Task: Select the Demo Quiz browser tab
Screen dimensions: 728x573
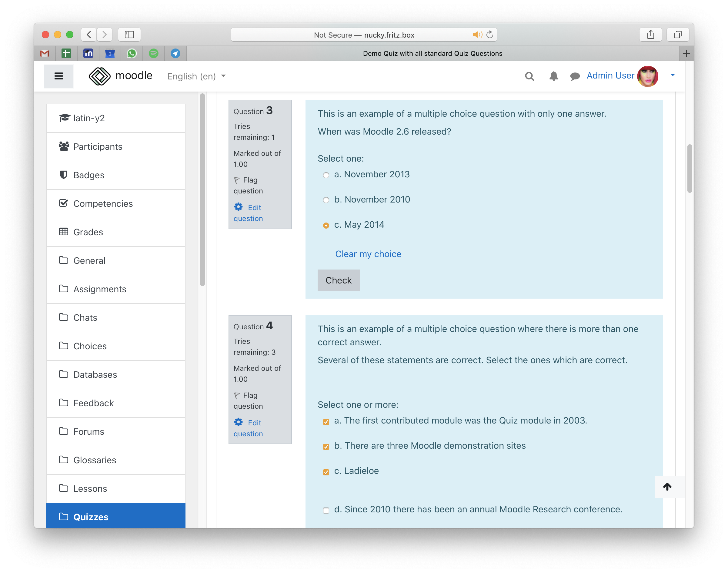Action: (432, 54)
